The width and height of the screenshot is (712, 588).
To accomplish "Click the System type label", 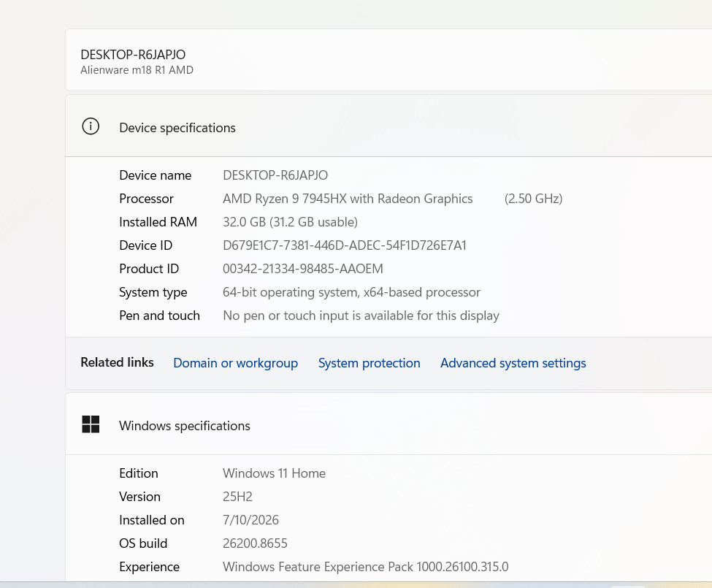I will pyautogui.click(x=153, y=292).
